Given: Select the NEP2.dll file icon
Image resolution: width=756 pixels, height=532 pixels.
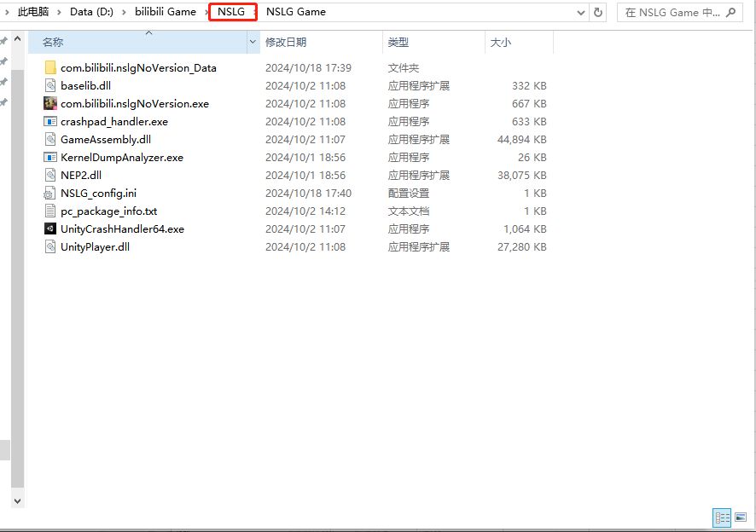Looking at the screenshot, I should [50, 175].
